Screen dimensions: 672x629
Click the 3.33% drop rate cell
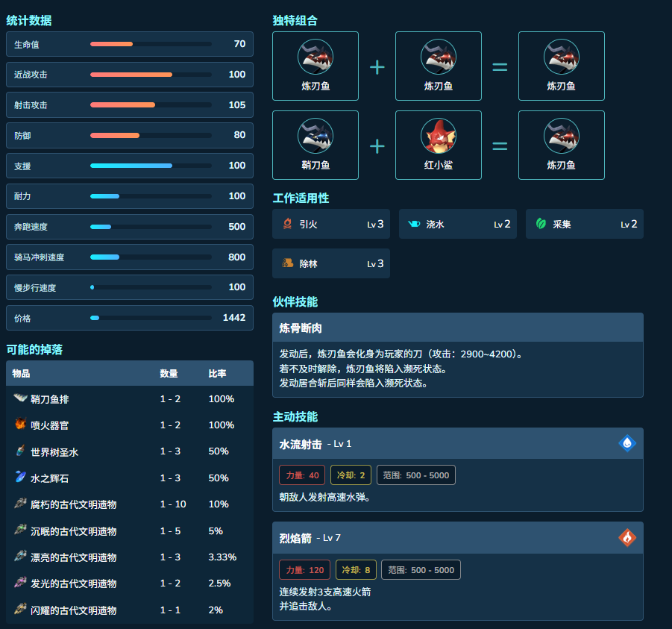point(222,557)
